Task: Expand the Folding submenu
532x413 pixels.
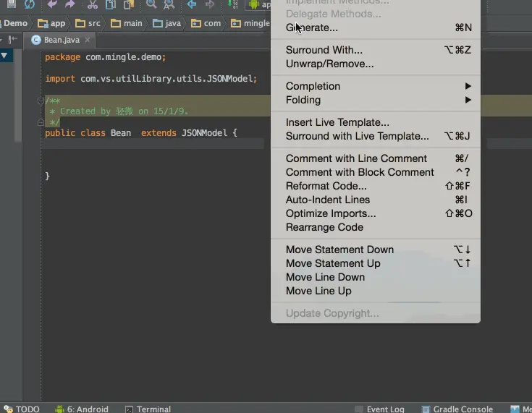Action: (376, 100)
